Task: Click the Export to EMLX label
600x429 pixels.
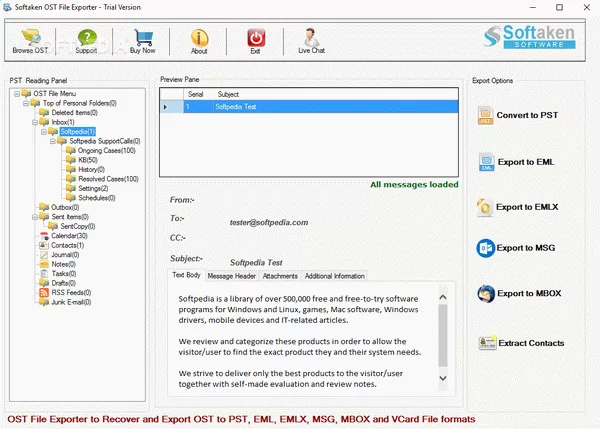Action: 527,207
